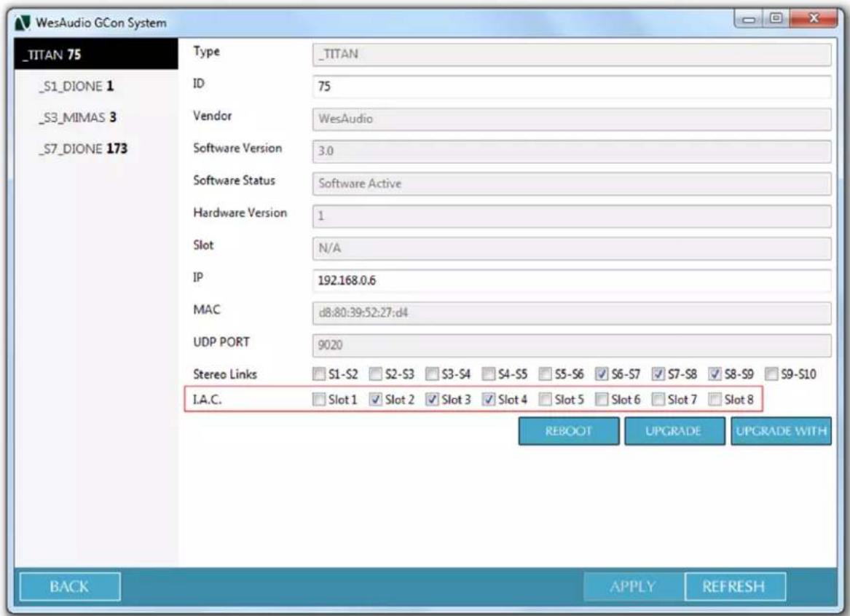Click the APPLY button
850x616 pixels.
pyautogui.click(x=634, y=587)
